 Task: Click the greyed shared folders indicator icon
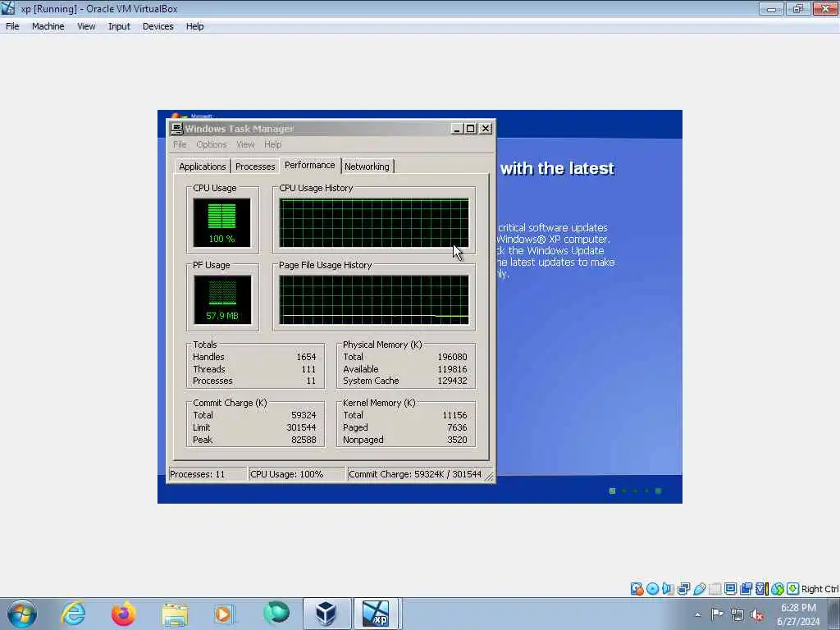coord(714,589)
